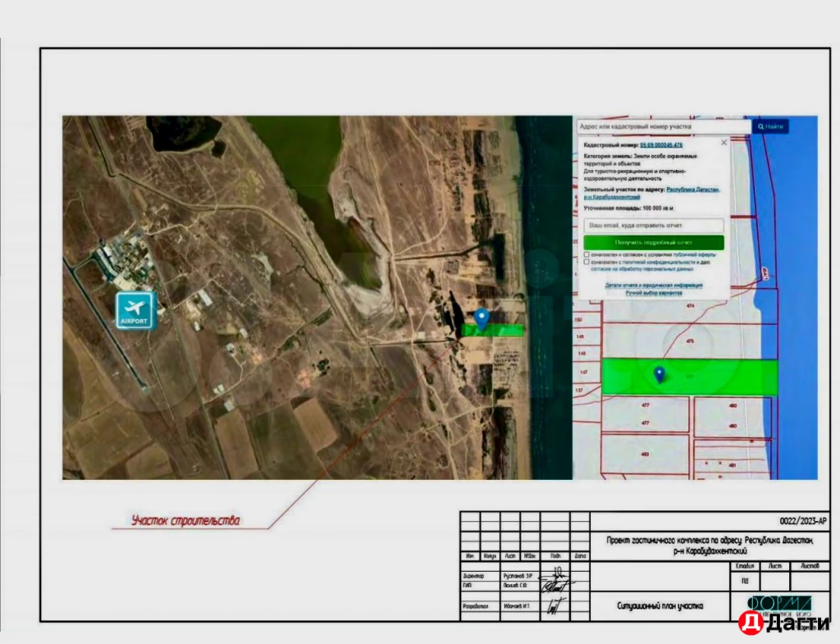Image resolution: width=840 pixels, height=644 pixels.
Task: Click the email input field in popup
Action: [654, 225]
